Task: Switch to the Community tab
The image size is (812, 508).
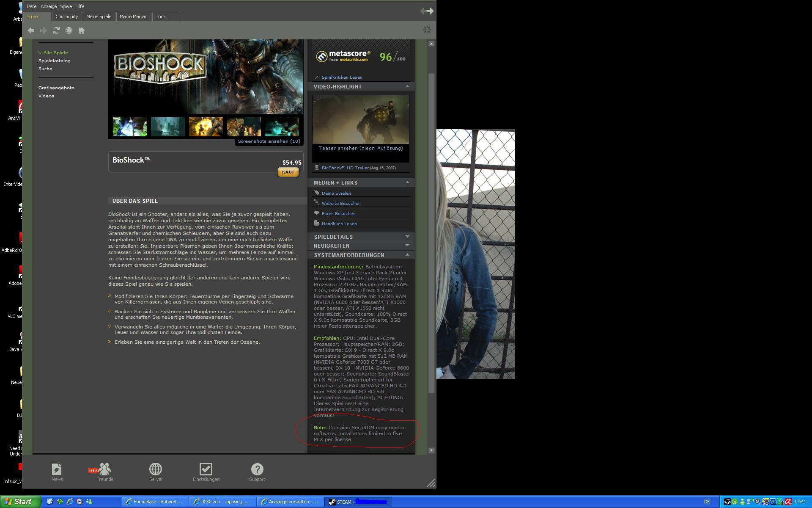Action: pyautogui.click(x=66, y=17)
